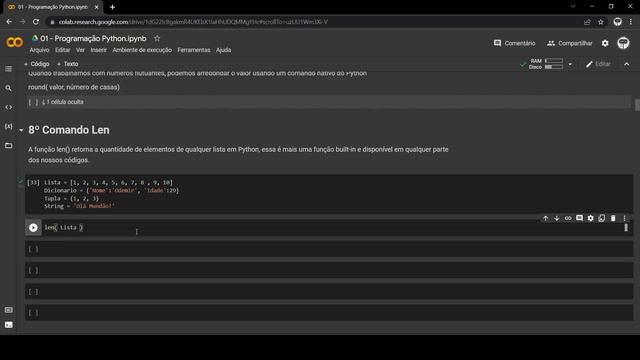This screenshot has width=640, height=360.
Task: Open the Editar menu
Action: [x=62, y=50]
